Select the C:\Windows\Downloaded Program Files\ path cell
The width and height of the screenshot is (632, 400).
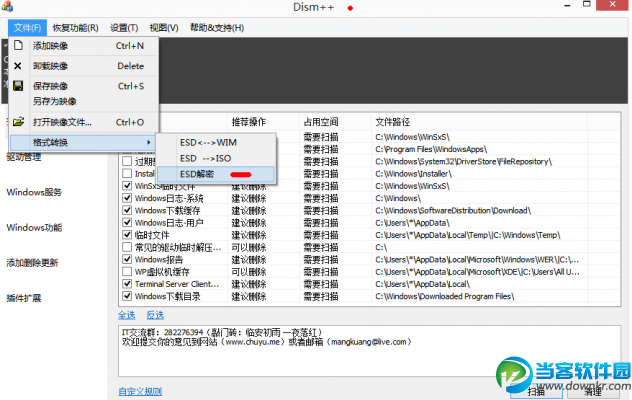tap(445, 296)
